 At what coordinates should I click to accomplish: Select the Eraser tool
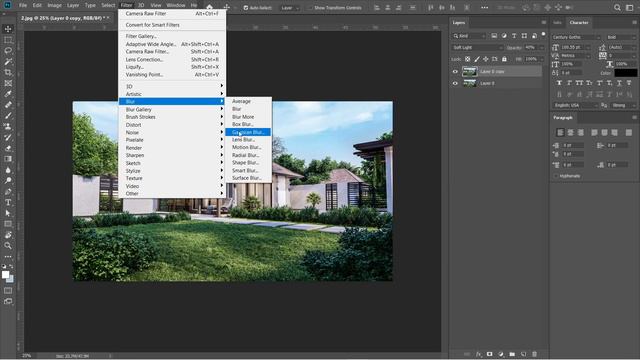coord(8,148)
